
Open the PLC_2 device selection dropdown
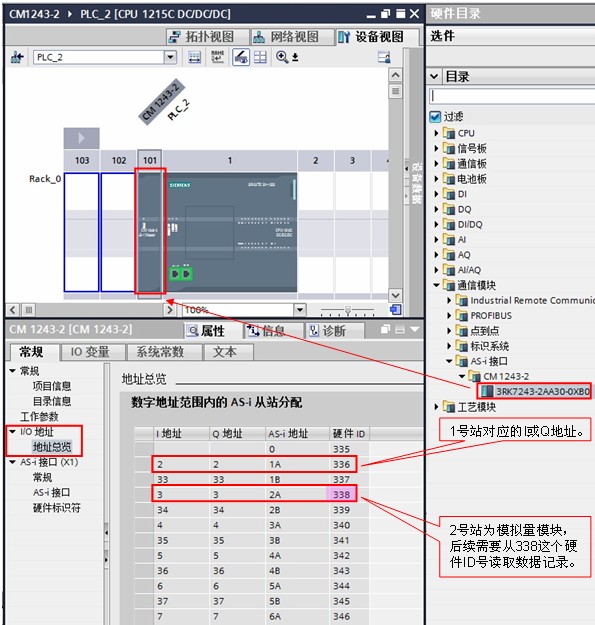pyautogui.click(x=170, y=57)
